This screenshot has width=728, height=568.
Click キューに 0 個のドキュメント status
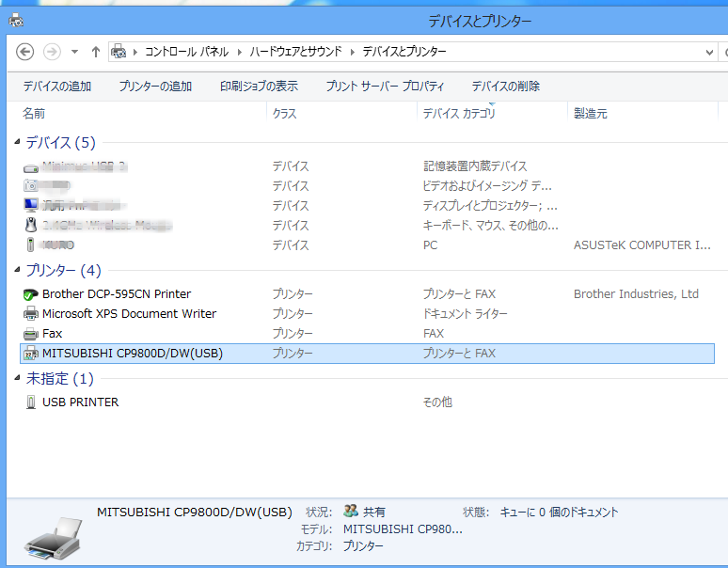(559, 512)
